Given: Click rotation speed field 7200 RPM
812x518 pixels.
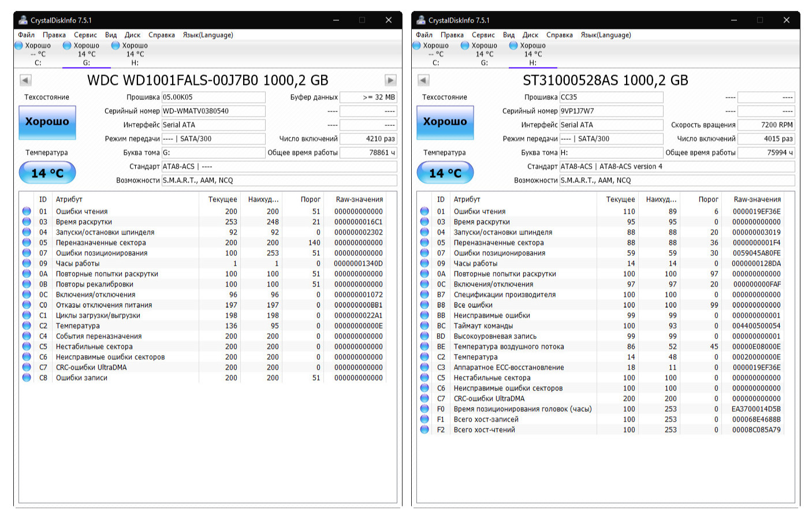Looking at the screenshot, I should 766,125.
